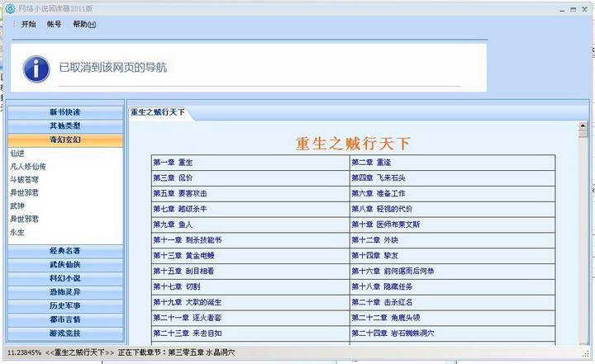595x364 pixels.
Task: Open chapter 第九章 鱼人
Action: click(x=173, y=225)
